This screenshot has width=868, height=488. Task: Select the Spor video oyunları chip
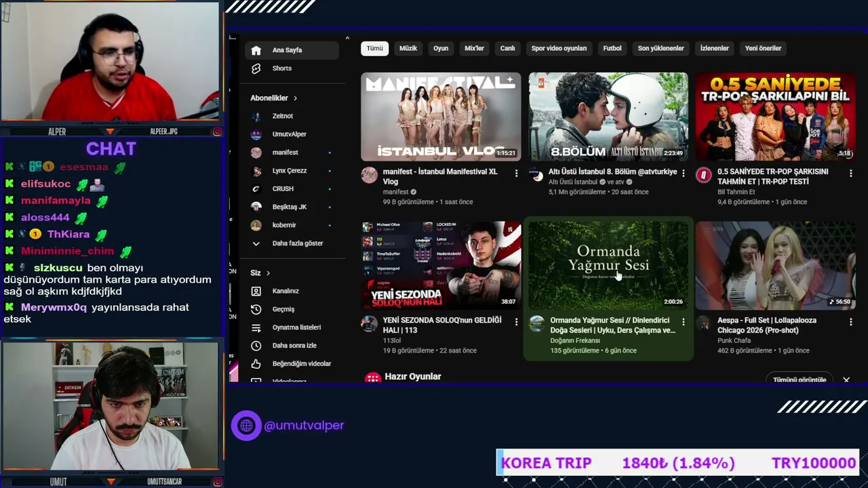(x=559, y=48)
